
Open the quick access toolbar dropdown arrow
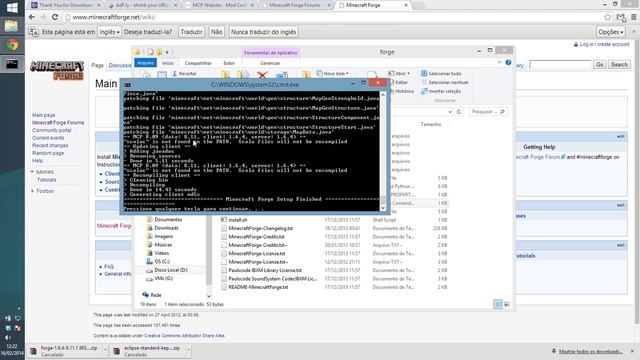[167, 52]
